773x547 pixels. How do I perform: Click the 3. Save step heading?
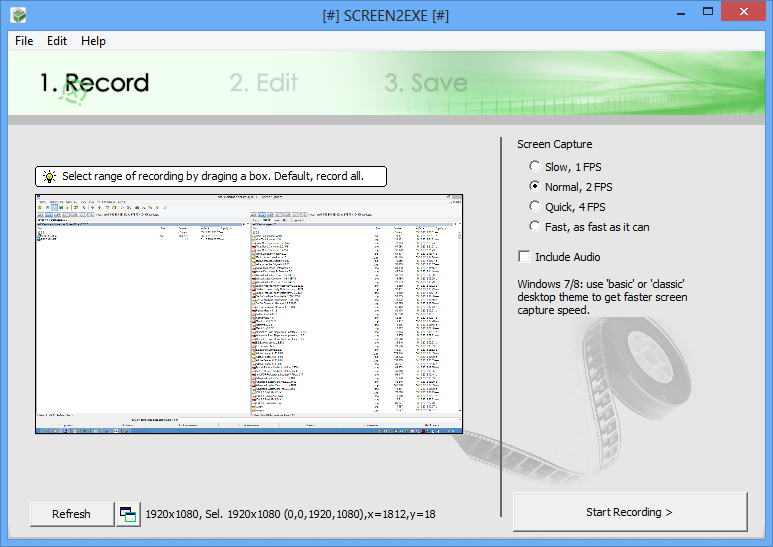point(426,83)
